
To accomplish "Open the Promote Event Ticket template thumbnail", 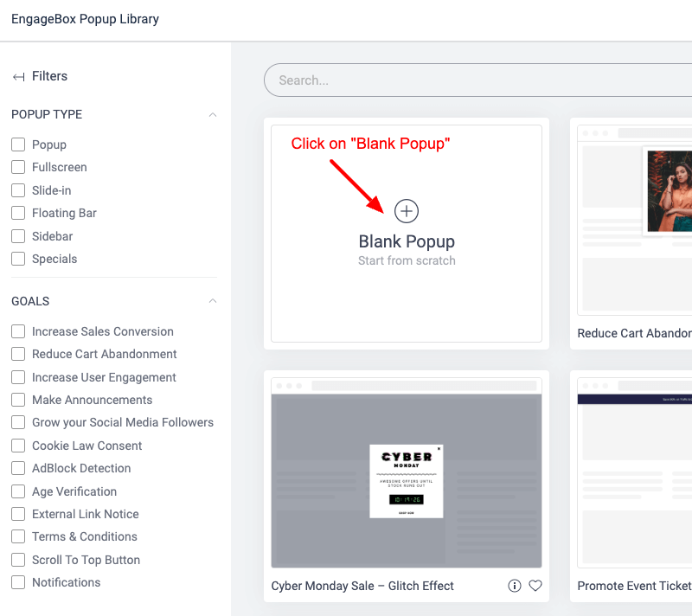I will click(635, 472).
